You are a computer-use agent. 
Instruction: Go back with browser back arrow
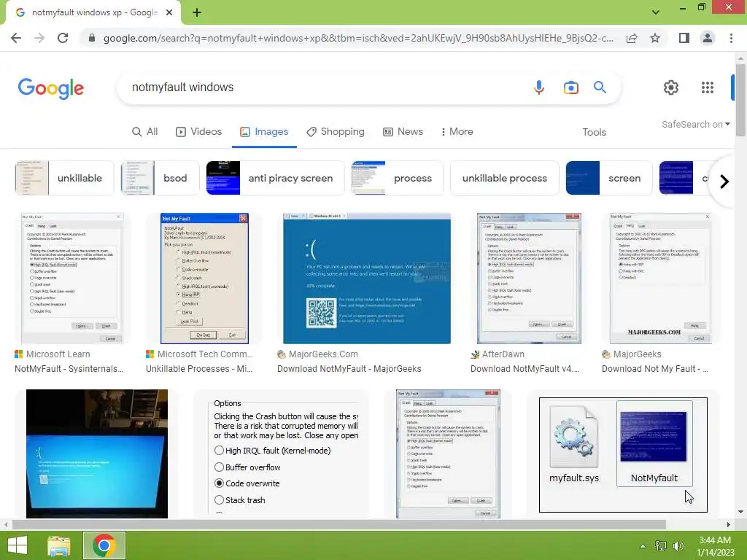(16, 38)
